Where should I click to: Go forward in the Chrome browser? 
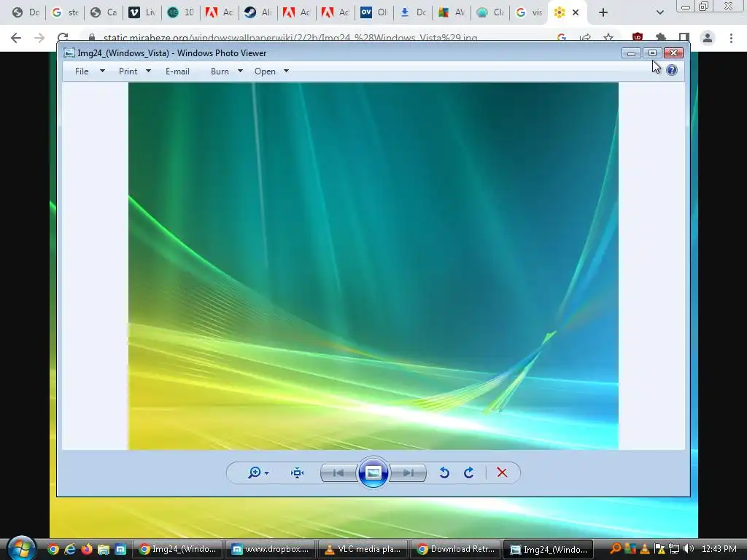pos(39,38)
